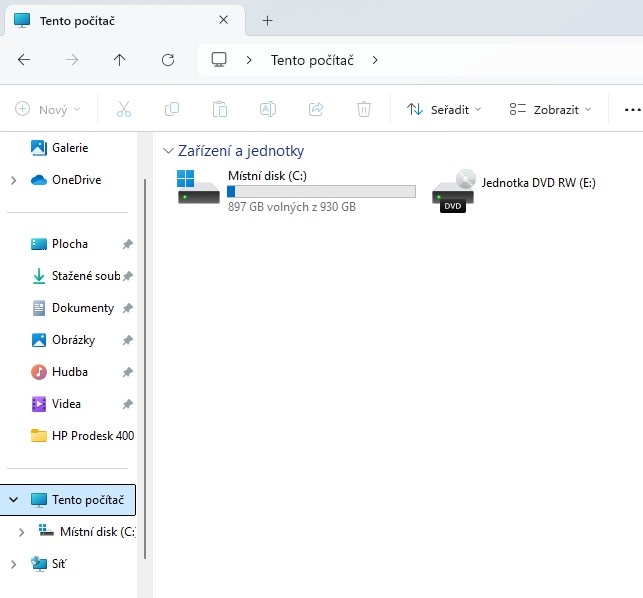Click the Copy icon in toolbar
Viewport: 643px width, 598px height.
[x=172, y=109]
